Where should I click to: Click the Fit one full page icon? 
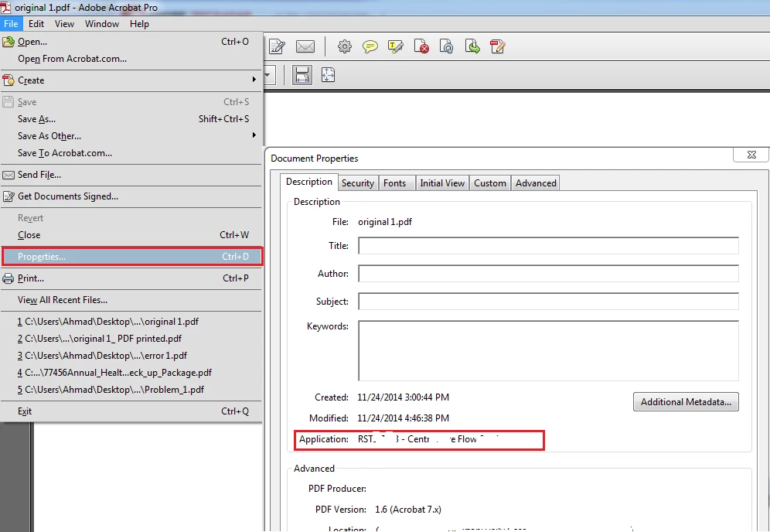(x=328, y=75)
